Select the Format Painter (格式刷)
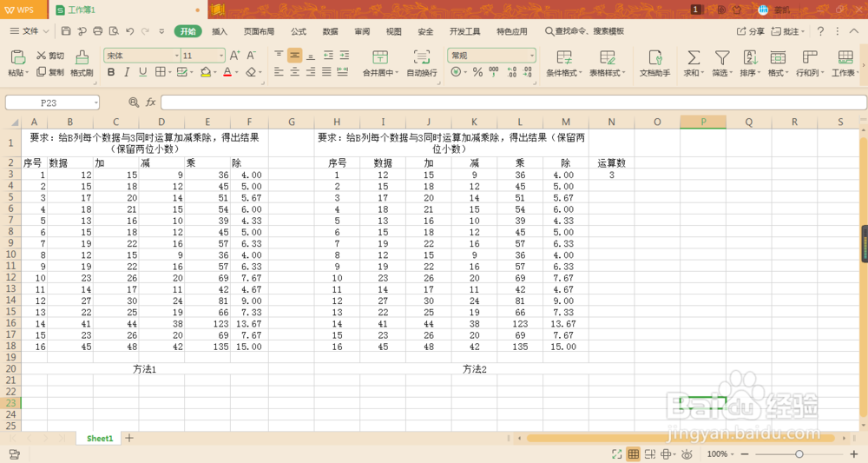 82,63
